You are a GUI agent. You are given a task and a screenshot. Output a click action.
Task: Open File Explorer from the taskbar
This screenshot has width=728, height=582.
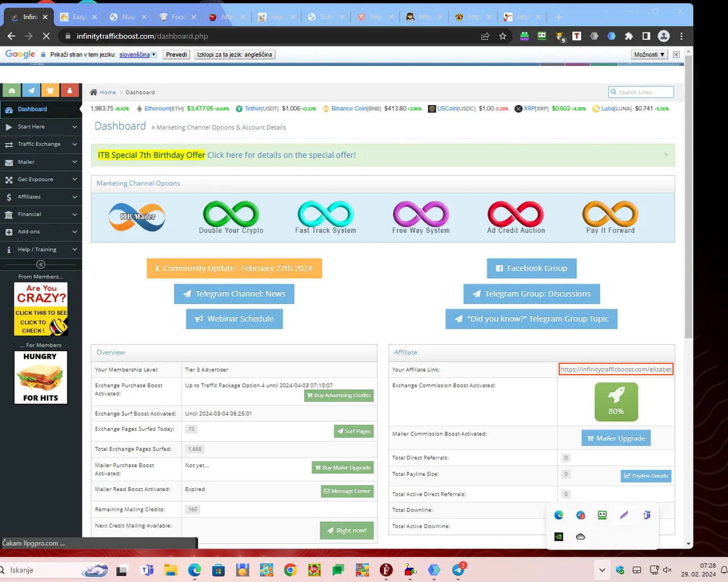click(171, 569)
